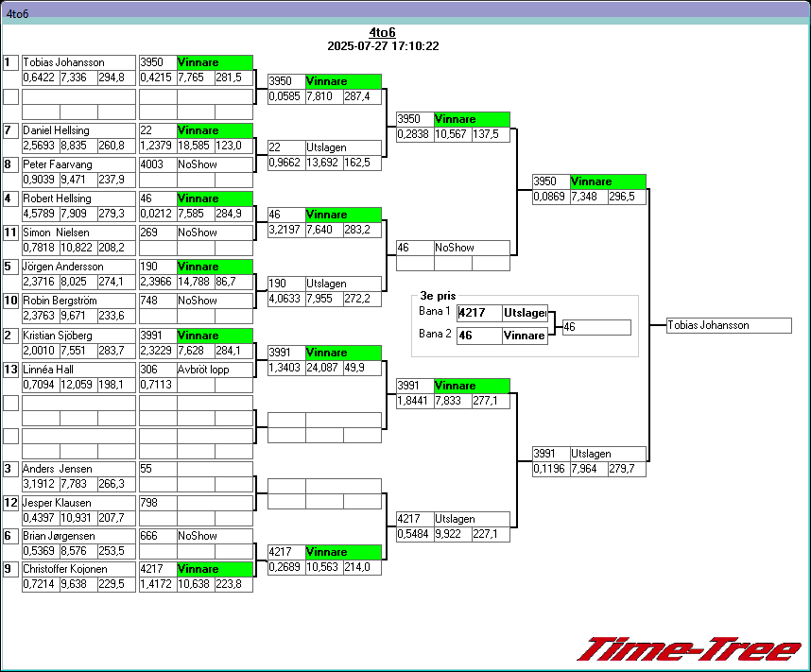Click the empty seed box directly below seed 1
811x672 pixels.
(x=11, y=96)
